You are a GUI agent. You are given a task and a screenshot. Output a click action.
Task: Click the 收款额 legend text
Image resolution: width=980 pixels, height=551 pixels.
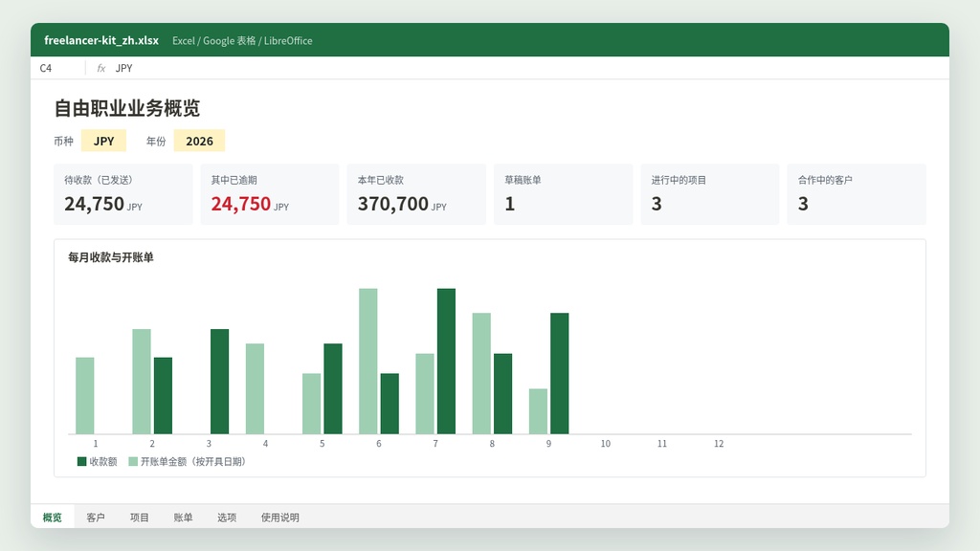(x=103, y=462)
